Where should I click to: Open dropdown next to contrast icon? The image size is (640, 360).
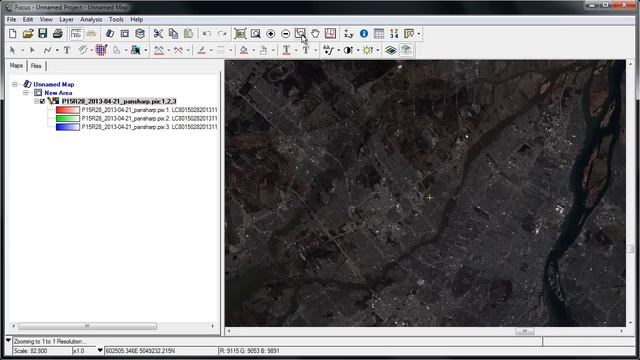[358, 50]
